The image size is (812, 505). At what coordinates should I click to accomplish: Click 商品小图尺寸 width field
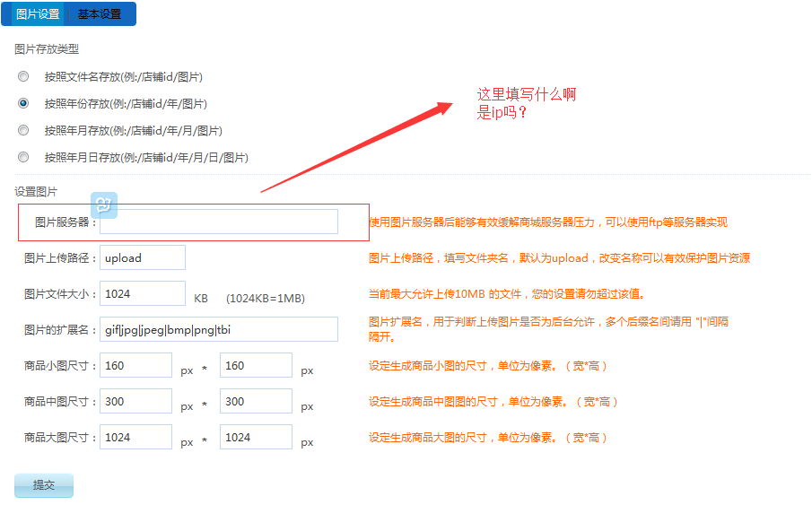click(135, 365)
